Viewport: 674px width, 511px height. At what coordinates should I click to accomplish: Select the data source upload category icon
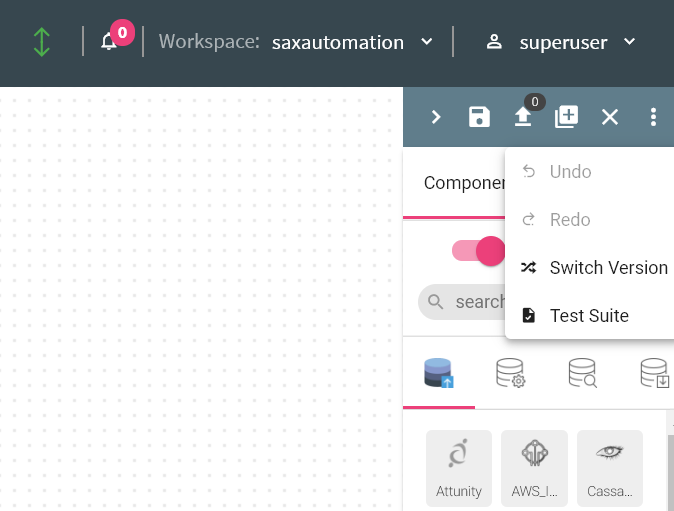pyautogui.click(x=438, y=373)
